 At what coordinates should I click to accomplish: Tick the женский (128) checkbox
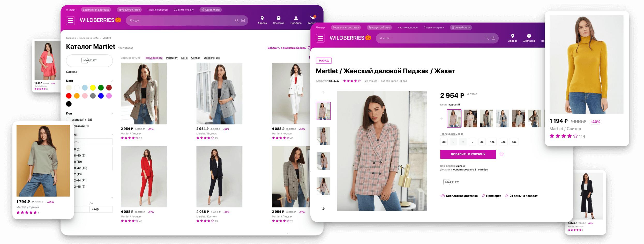(68, 120)
